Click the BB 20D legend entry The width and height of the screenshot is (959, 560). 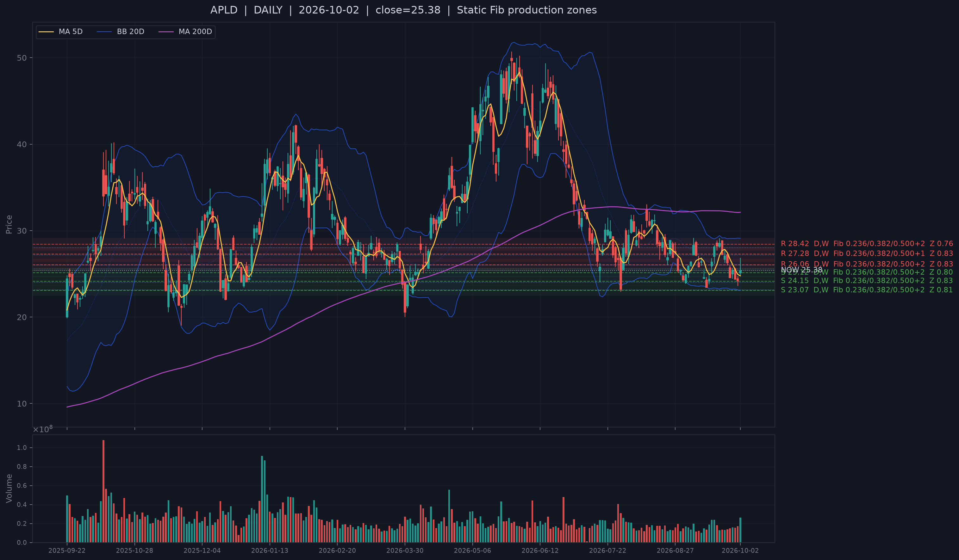pos(121,32)
